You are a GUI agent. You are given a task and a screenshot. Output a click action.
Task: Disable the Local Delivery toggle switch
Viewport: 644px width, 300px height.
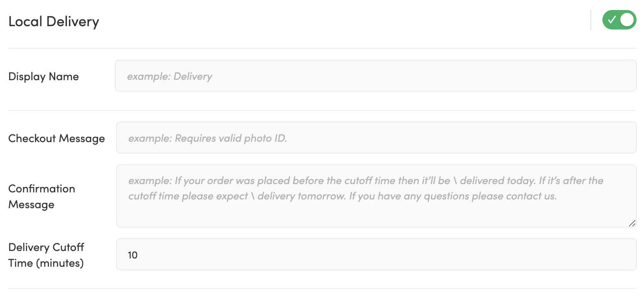pos(619,20)
